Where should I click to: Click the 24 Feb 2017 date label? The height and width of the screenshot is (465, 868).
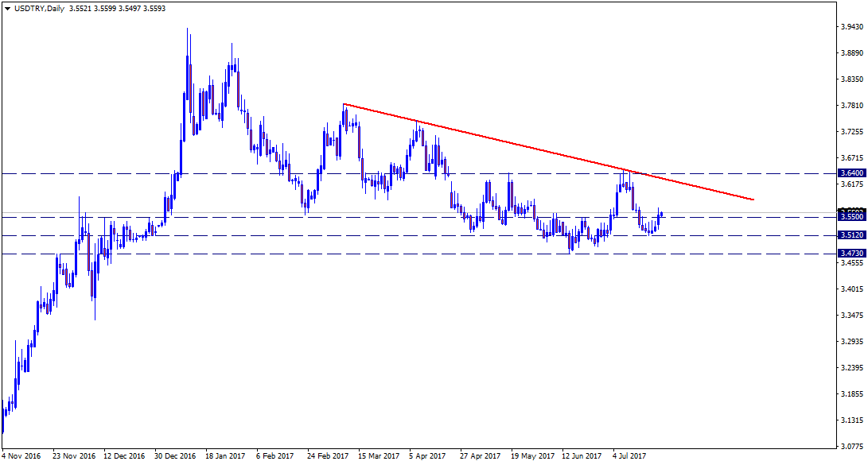click(x=328, y=456)
